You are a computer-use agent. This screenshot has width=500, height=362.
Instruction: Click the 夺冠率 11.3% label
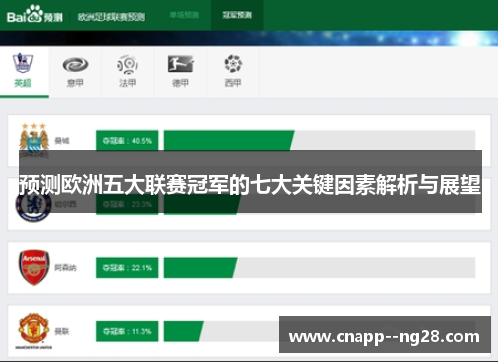127,331
